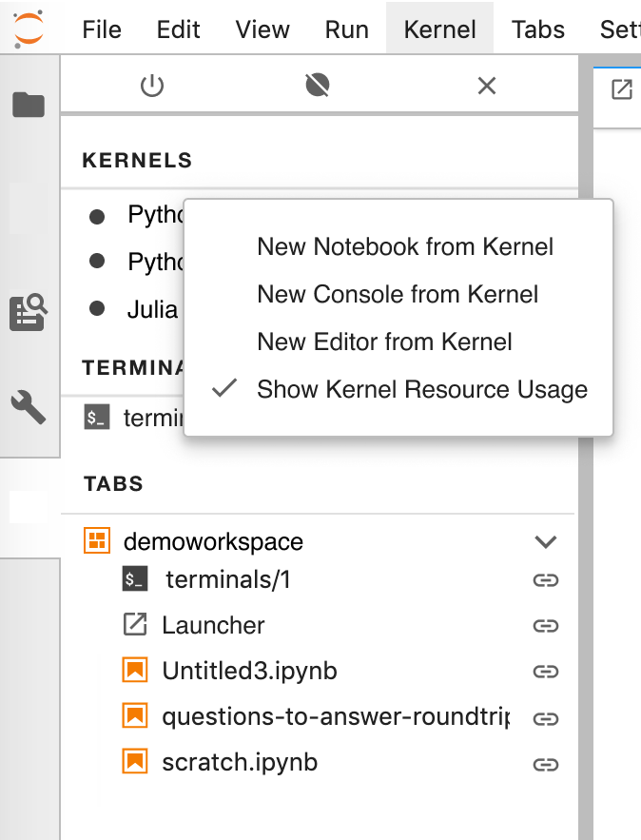Open the Kernel menu

(x=439, y=29)
